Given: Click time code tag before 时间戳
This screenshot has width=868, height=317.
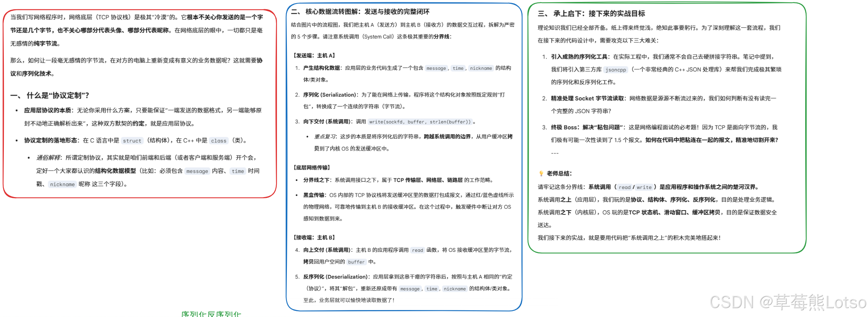Looking at the screenshot, I should [238, 171].
